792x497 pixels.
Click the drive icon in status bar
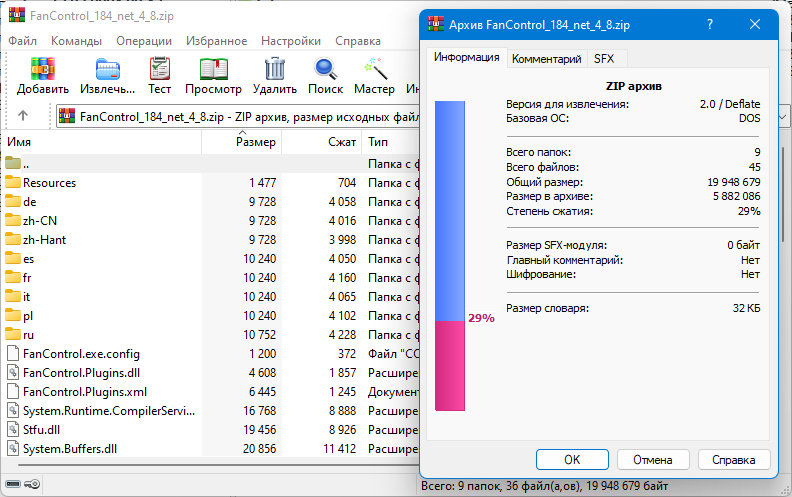[x=13, y=484]
